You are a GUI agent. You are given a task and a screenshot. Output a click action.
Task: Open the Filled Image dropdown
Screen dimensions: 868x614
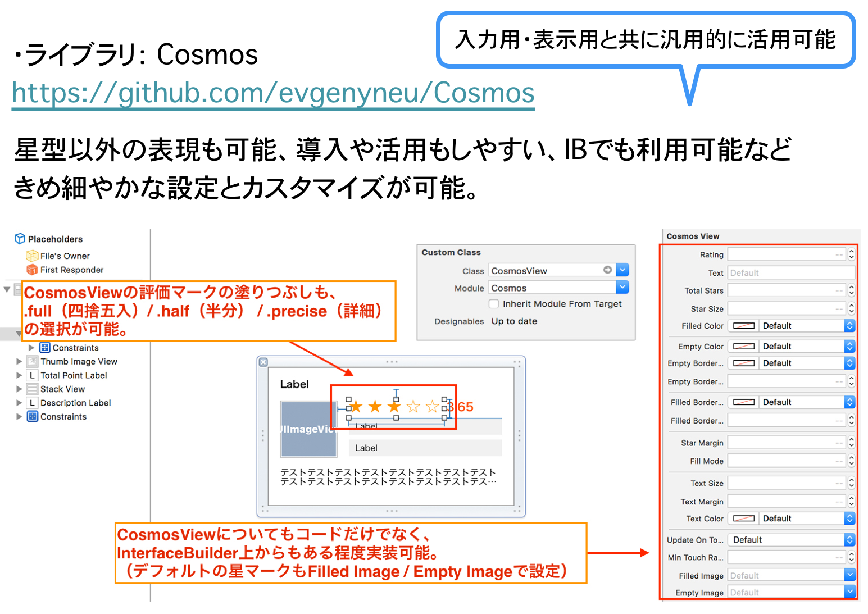point(849,575)
